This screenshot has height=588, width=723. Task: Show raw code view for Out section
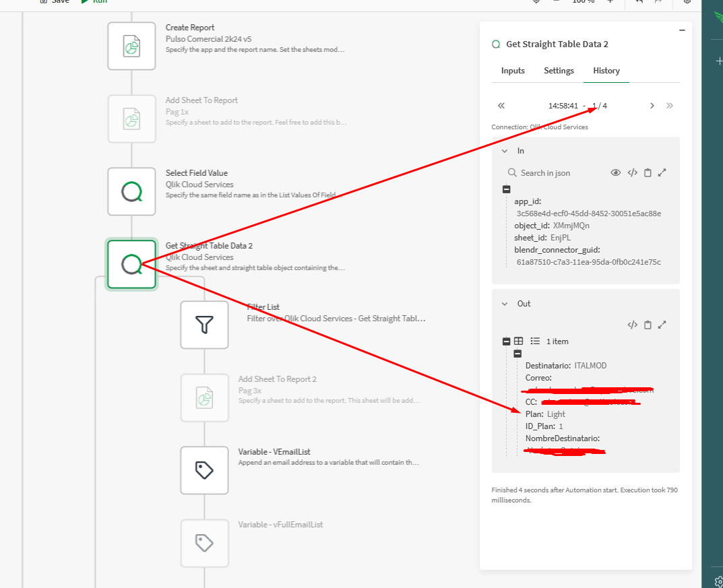[x=632, y=325]
